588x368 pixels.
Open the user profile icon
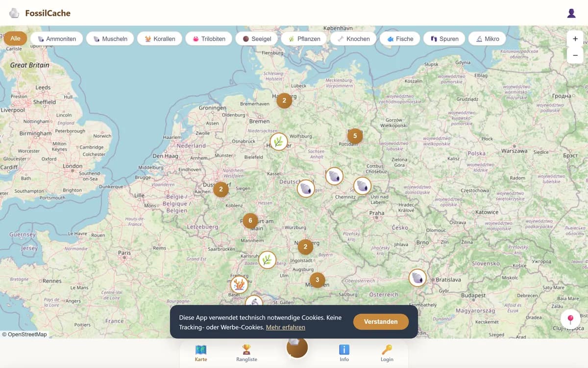571,13
